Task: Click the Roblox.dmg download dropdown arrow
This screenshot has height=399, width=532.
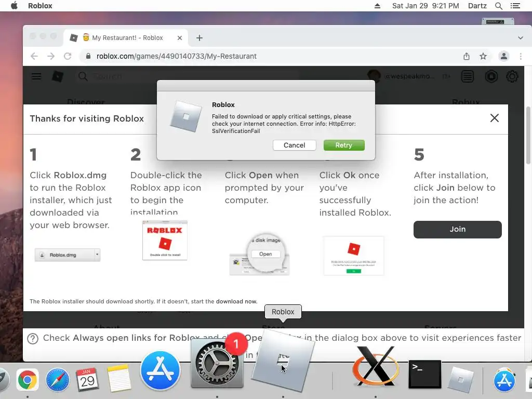Action: [x=97, y=255]
